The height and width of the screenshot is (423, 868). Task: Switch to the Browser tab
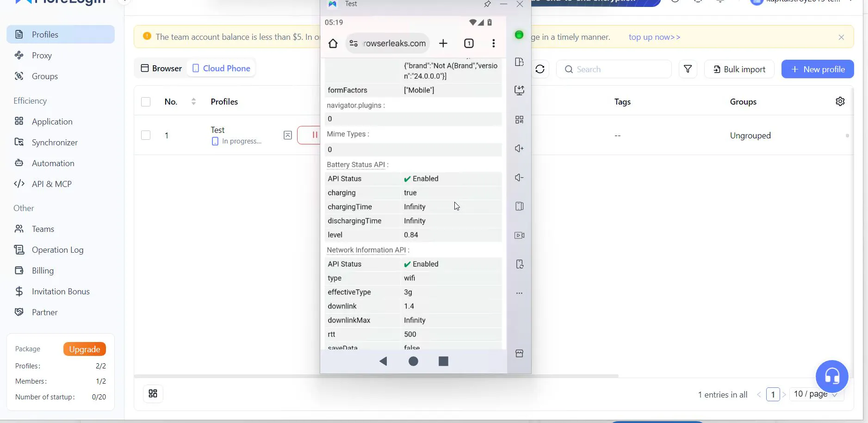161,68
